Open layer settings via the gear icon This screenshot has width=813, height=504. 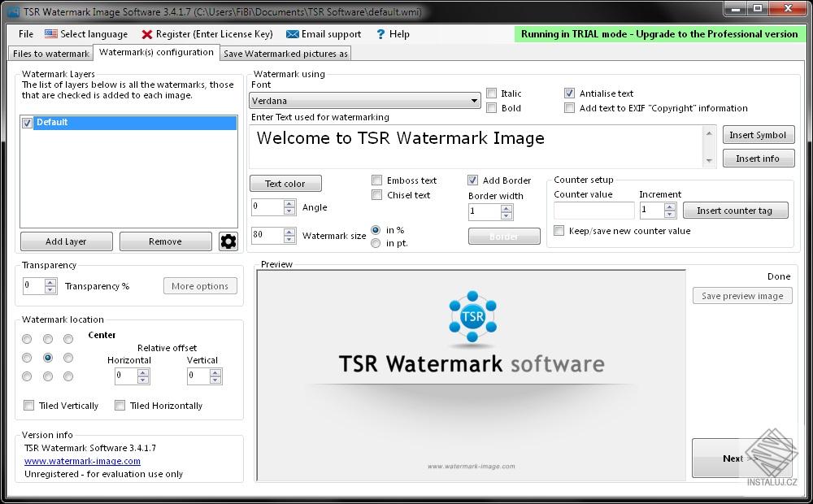[228, 241]
